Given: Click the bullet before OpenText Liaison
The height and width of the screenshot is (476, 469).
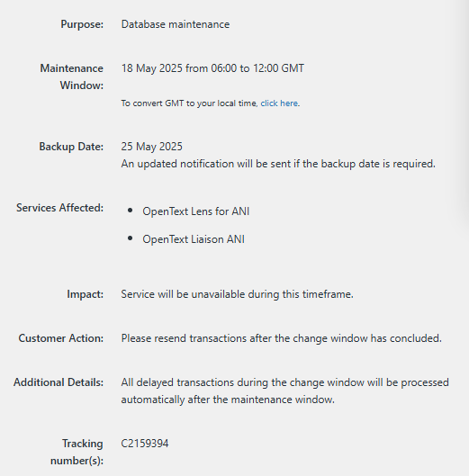Looking at the screenshot, I should tap(131, 238).
